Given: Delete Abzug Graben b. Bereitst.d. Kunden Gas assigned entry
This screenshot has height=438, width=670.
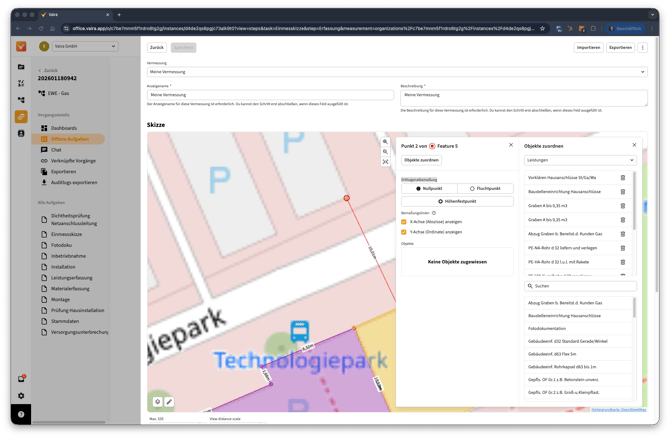Looking at the screenshot, I should click(x=623, y=234).
